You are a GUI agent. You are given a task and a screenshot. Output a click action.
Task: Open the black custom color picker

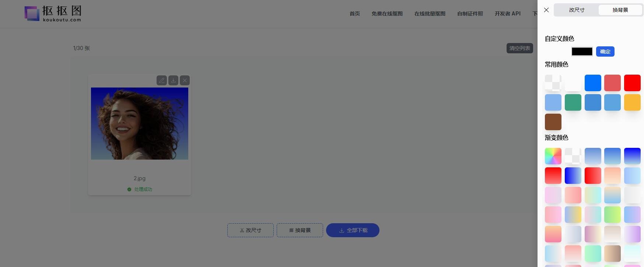pyautogui.click(x=582, y=51)
